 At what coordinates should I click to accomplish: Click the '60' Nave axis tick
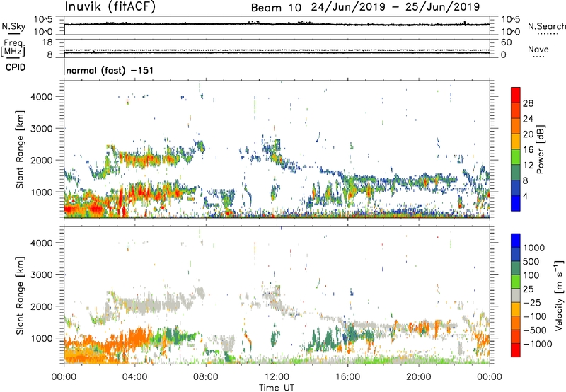(x=507, y=42)
